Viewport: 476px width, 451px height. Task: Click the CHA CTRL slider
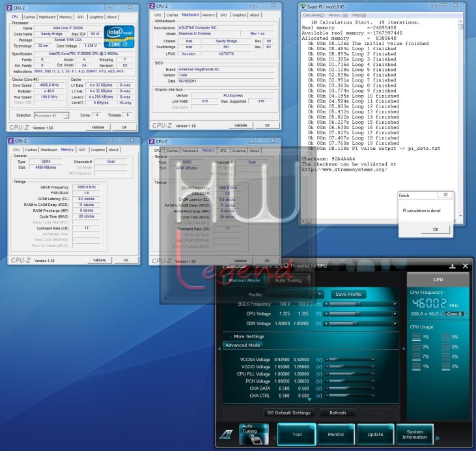point(350,396)
